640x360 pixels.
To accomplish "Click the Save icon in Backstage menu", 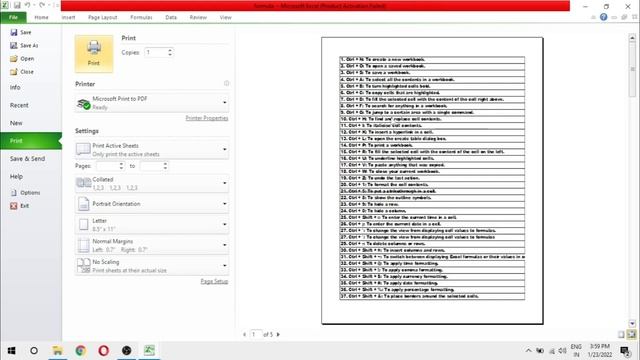I will point(14,32).
